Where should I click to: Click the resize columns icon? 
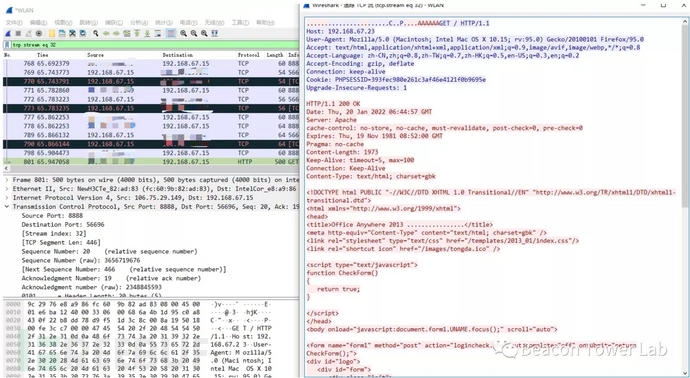[x=215, y=33]
